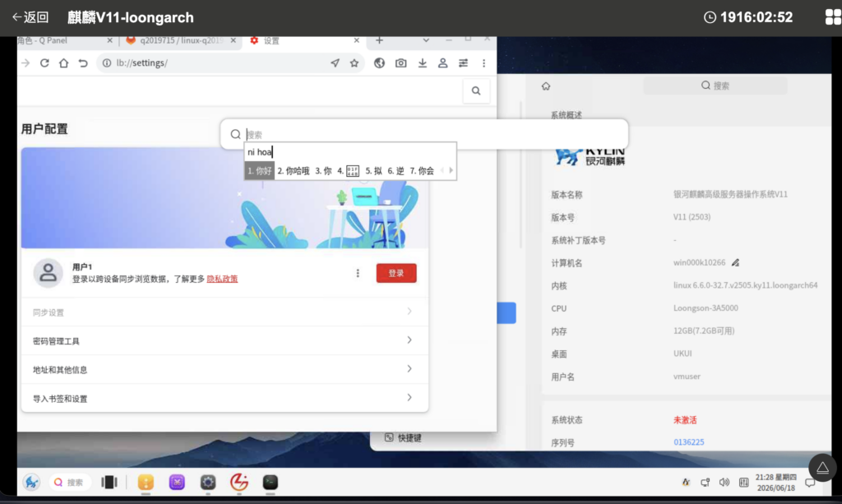The height and width of the screenshot is (504, 842).
Task: Click the 用户1 avatar
Action: point(48,273)
